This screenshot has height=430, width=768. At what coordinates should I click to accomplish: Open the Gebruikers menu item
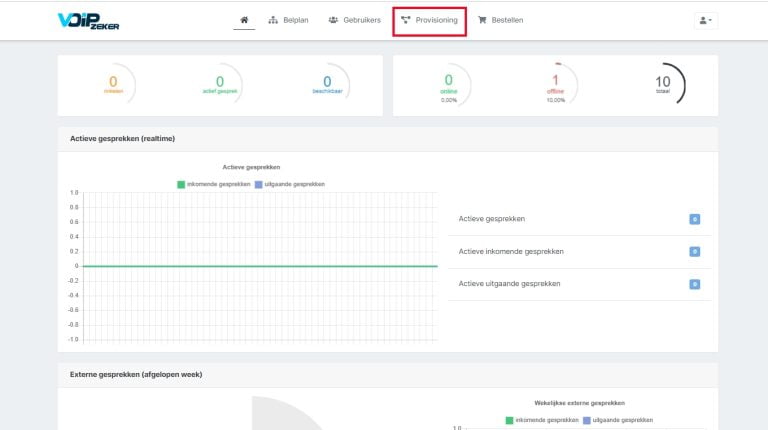[x=354, y=20]
